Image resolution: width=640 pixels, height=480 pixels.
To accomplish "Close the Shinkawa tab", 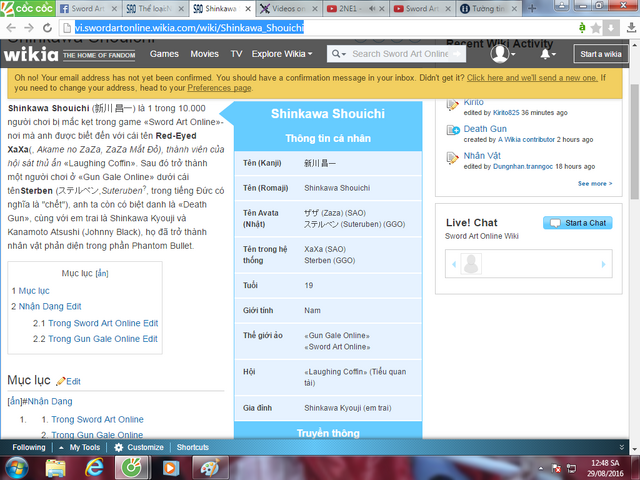I will [x=248, y=9].
